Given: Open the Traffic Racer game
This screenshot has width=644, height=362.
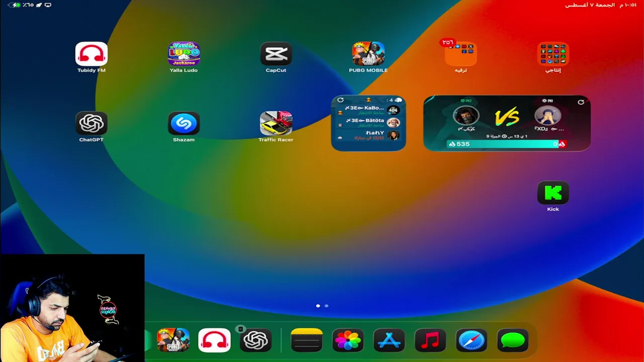Looking at the screenshot, I should pos(276,123).
